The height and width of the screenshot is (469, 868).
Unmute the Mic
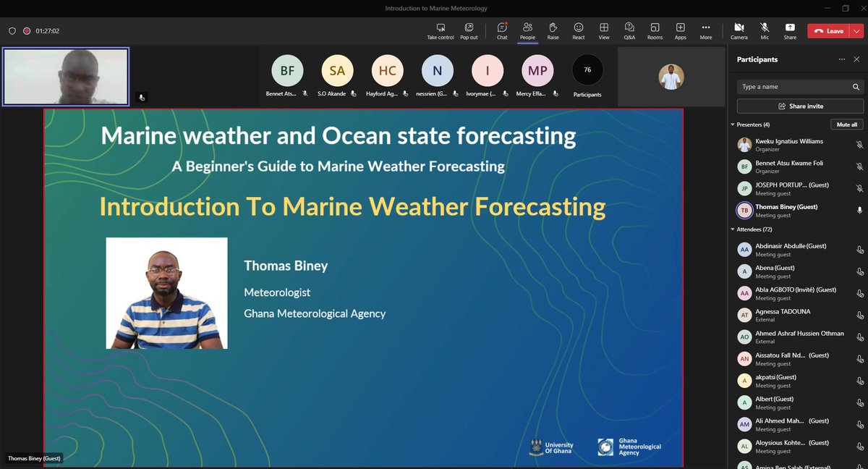[765, 30]
